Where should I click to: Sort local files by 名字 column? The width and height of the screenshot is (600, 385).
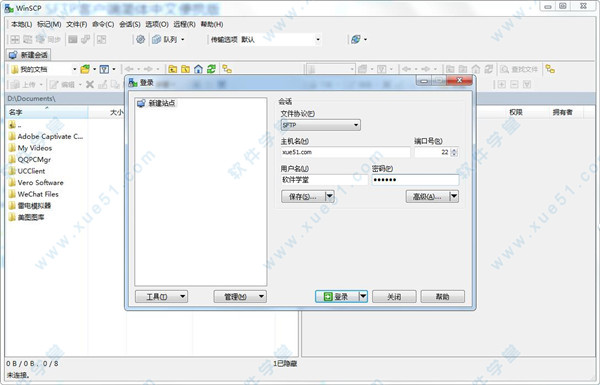click(47, 113)
